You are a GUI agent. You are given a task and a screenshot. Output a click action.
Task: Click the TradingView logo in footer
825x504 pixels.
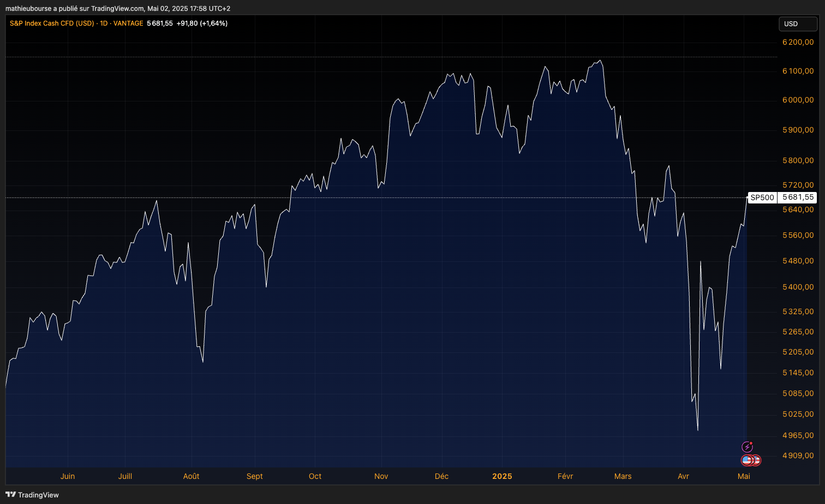point(32,495)
